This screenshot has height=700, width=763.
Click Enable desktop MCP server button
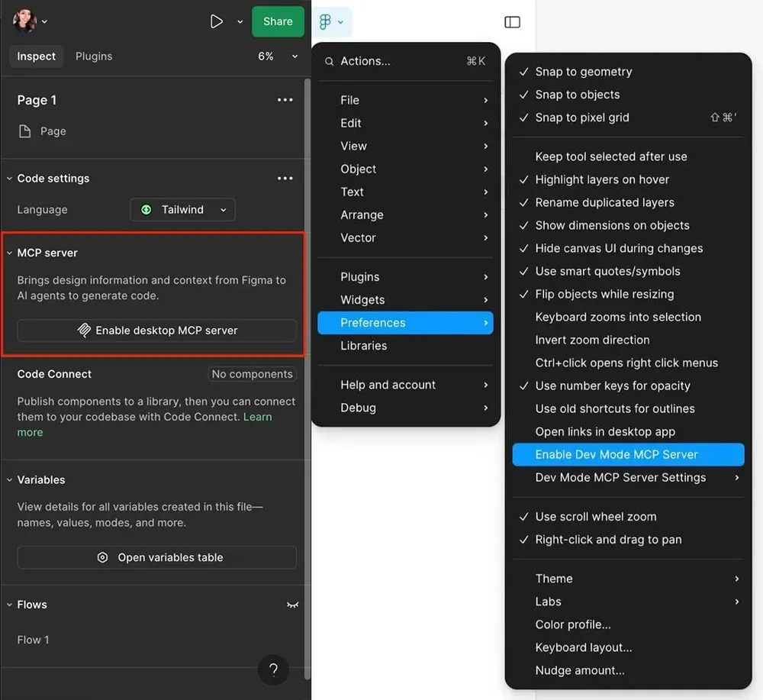(156, 331)
